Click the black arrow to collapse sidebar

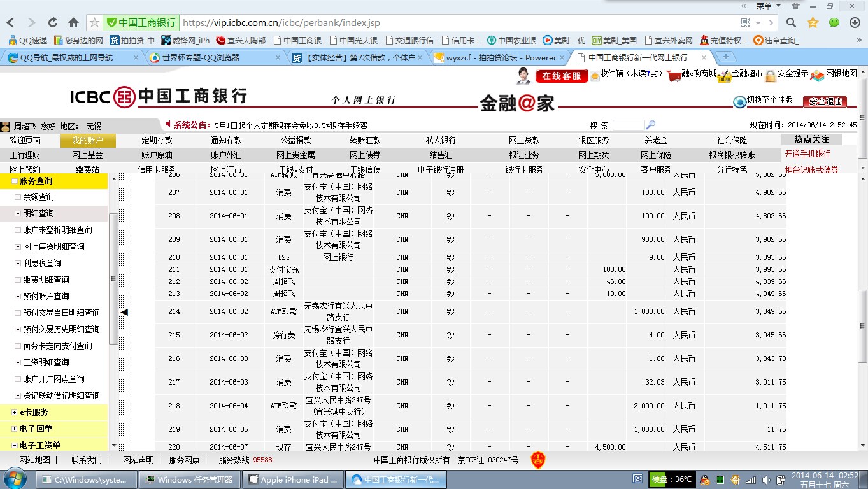click(x=124, y=312)
